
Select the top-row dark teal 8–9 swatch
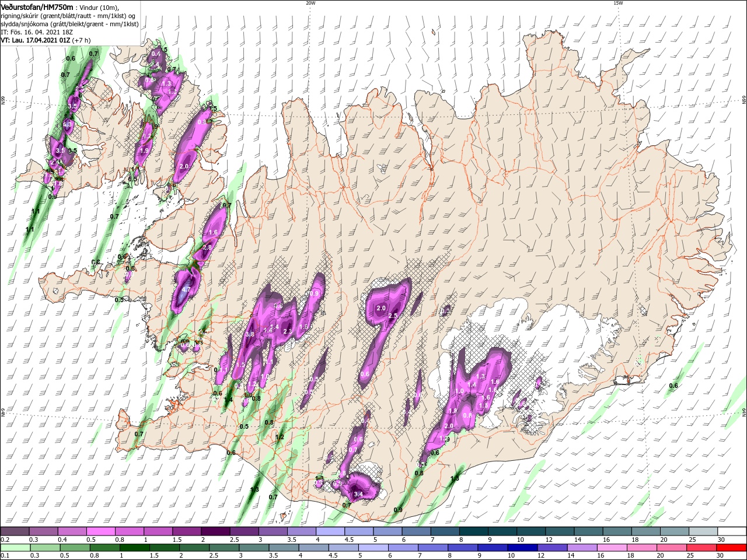pyautogui.click(x=473, y=531)
